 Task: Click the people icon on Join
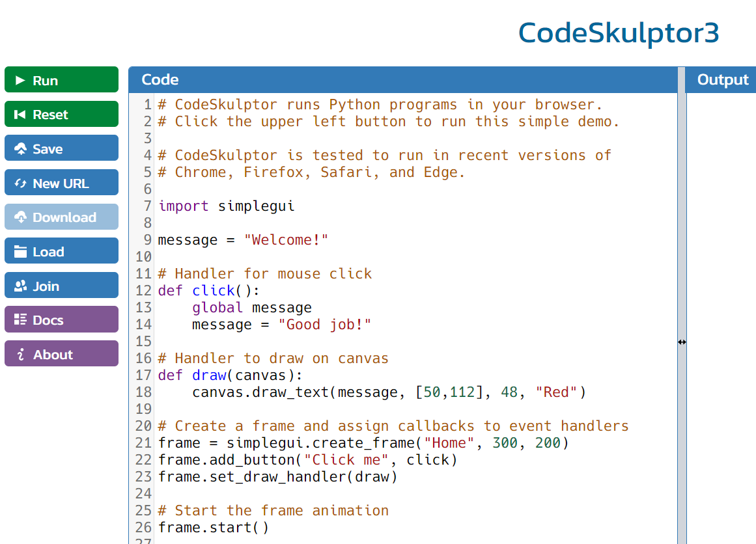click(x=20, y=286)
